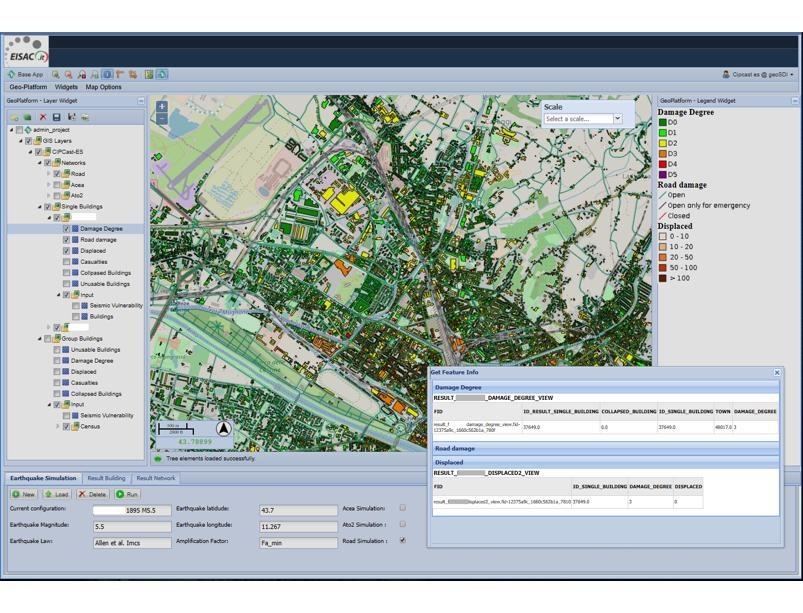803x613 pixels.
Task: Uncheck the Road Simulation checkbox
Action: point(403,540)
